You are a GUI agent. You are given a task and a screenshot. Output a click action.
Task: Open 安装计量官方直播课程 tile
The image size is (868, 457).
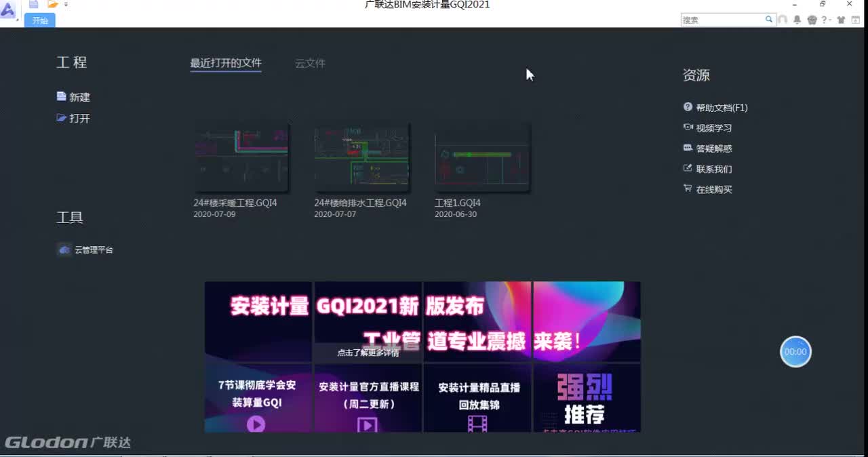(x=368, y=398)
